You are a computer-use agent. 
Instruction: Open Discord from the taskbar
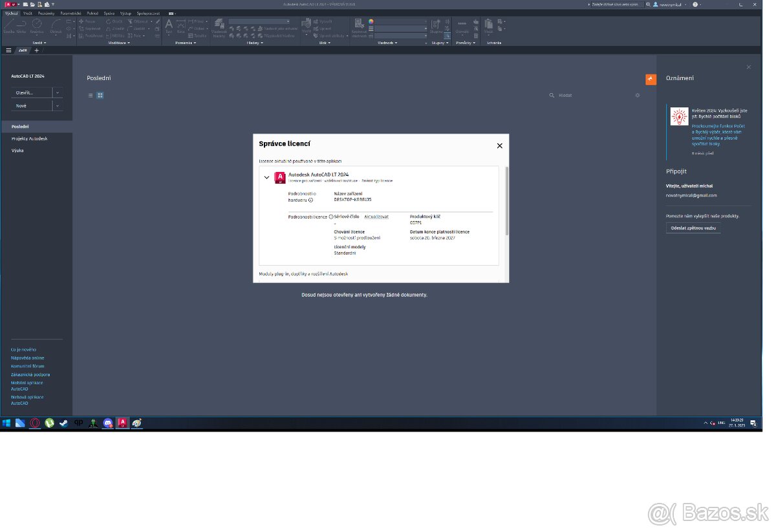(108, 423)
